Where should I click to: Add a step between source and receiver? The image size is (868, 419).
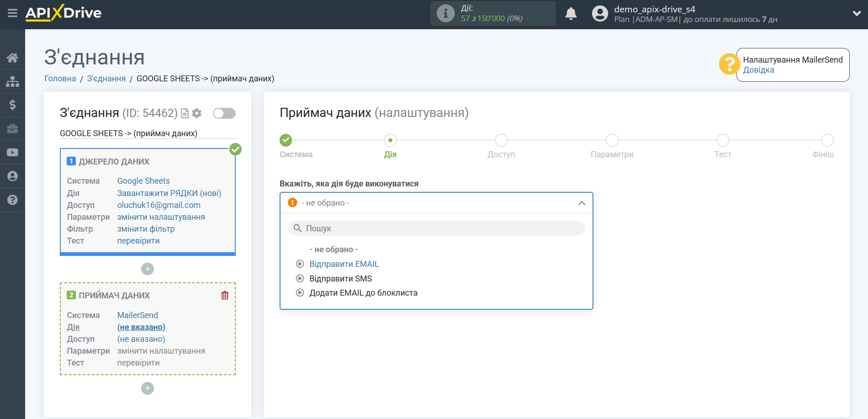(x=148, y=269)
